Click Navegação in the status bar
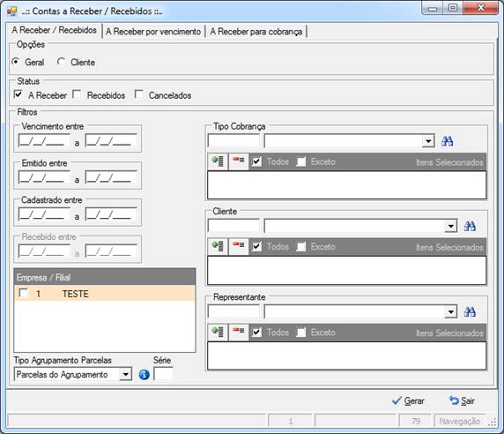Screen dimensions: 504x434 coord(460,421)
